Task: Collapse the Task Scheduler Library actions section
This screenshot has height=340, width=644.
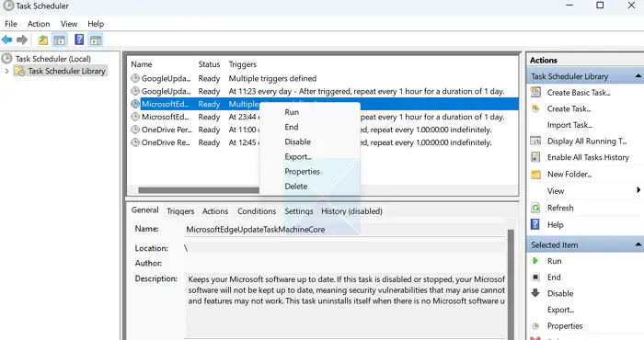Action: click(638, 76)
